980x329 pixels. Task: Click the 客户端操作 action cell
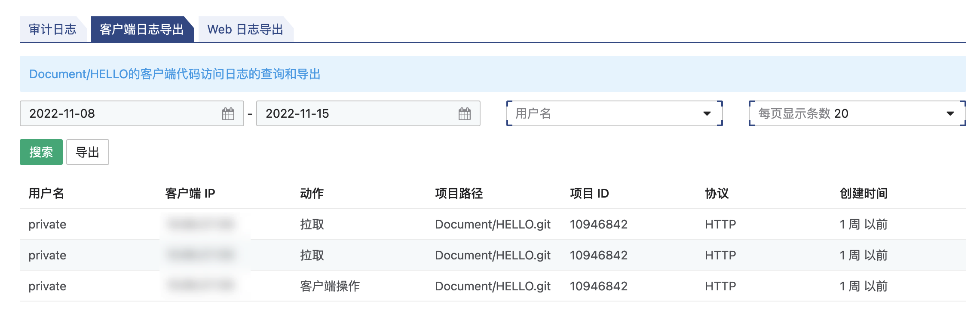tap(330, 286)
